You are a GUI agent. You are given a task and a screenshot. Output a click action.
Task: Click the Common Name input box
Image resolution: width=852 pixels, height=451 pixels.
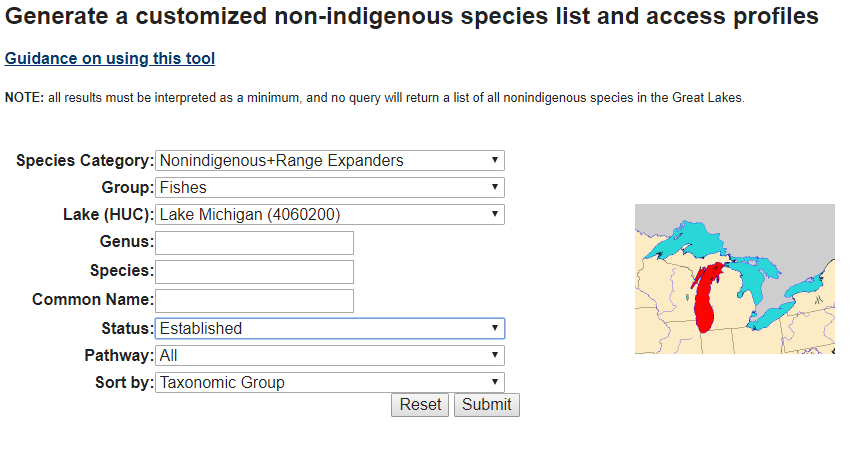(255, 300)
